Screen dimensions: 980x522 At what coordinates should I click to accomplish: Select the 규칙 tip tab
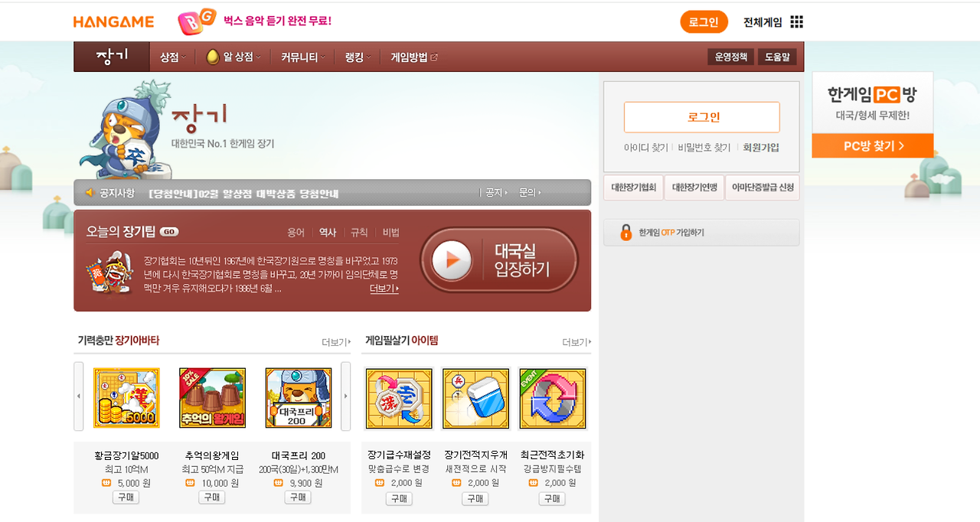pyautogui.click(x=359, y=232)
